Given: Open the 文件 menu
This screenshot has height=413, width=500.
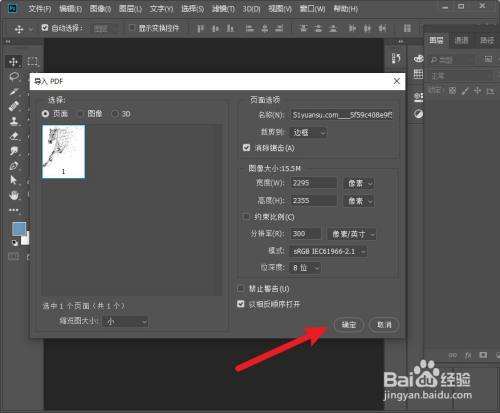Looking at the screenshot, I should 40,9.
